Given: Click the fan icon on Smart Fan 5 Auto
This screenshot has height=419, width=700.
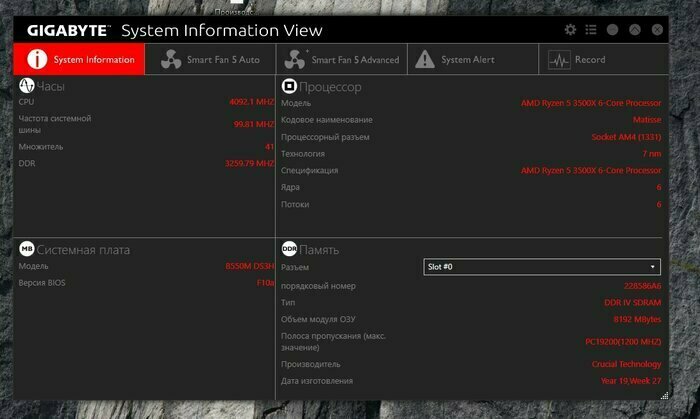Looking at the screenshot, I should click(x=171, y=59).
